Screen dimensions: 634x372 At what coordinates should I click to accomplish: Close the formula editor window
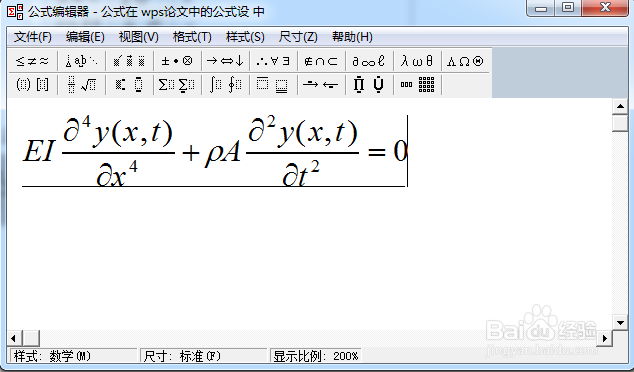pyautogui.click(x=605, y=8)
